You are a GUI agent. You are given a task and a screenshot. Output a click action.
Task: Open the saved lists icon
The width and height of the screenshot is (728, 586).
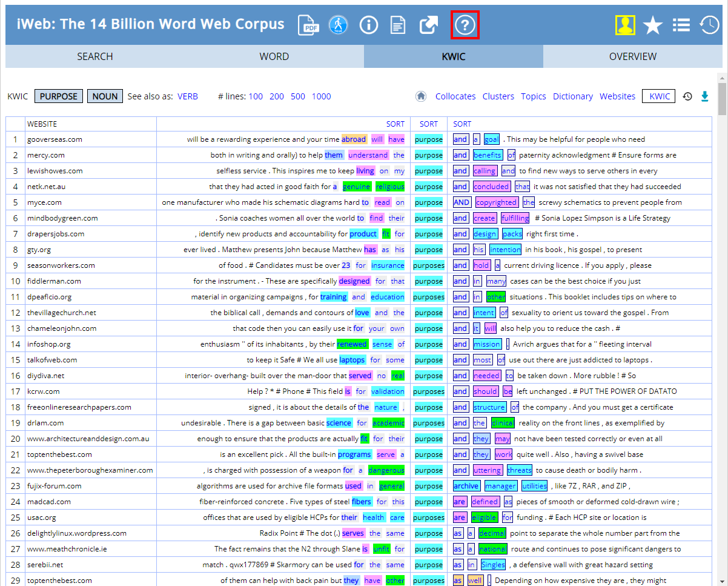pyautogui.click(x=681, y=25)
